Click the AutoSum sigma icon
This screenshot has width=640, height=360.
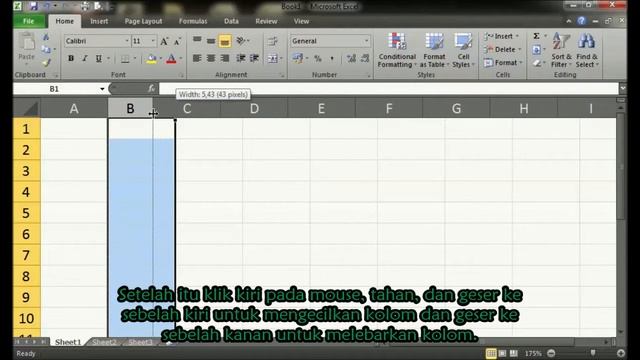coord(536,36)
